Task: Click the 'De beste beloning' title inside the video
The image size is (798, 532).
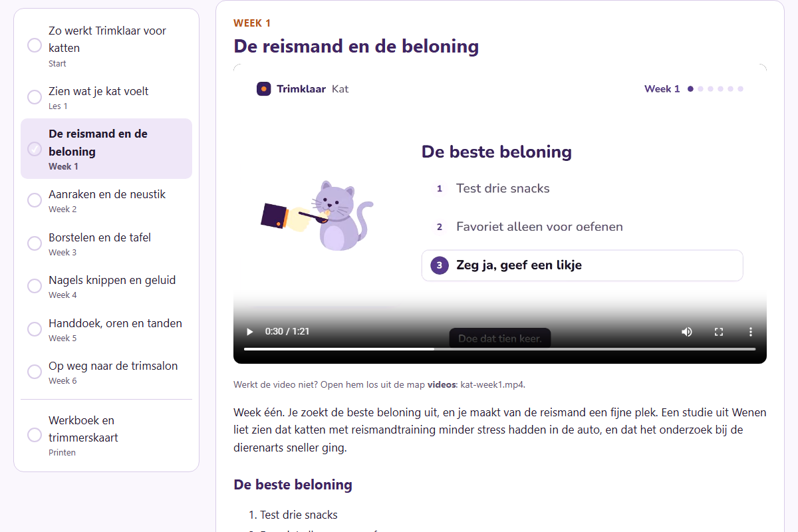Action: [497, 152]
